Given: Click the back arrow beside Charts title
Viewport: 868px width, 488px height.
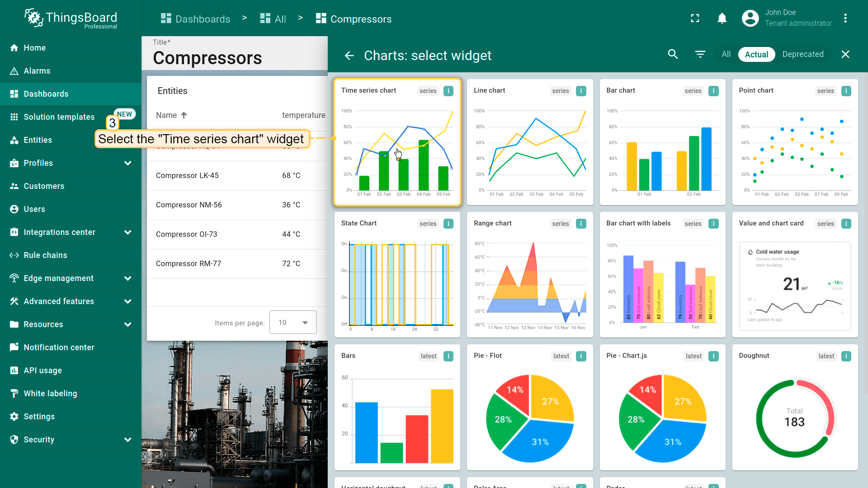Looking at the screenshot, I should (349, 55).
